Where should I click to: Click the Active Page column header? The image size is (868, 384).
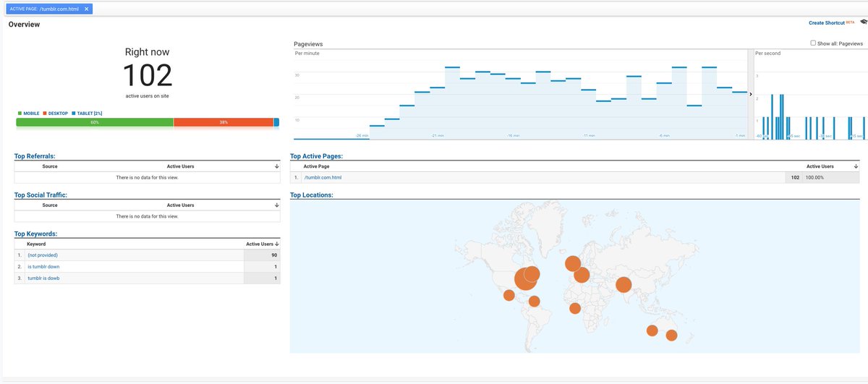pos(317,166)
